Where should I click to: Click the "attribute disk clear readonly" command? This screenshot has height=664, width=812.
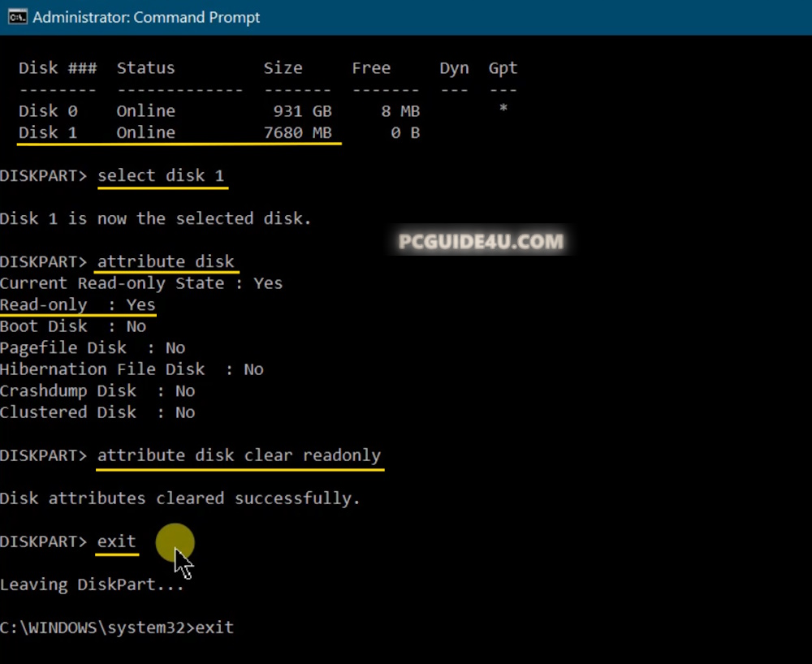pyautogui.click(x=239, y=455)
